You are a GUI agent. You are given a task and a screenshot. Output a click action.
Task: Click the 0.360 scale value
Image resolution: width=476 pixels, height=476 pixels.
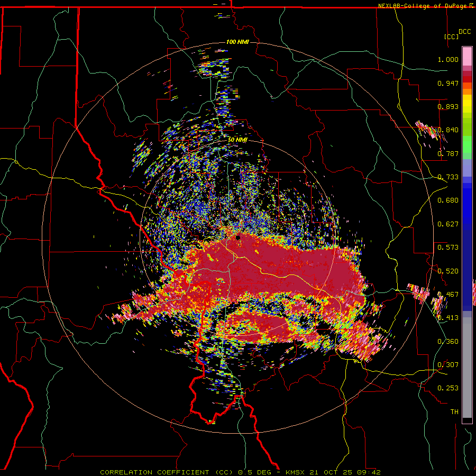point(448,341)
